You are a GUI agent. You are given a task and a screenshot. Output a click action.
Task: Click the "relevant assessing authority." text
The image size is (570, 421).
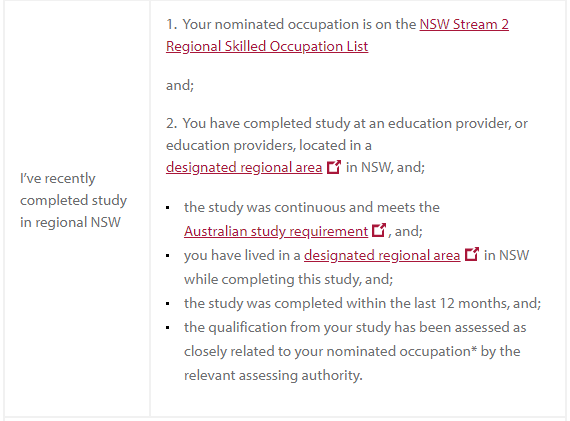coord(273,375)
